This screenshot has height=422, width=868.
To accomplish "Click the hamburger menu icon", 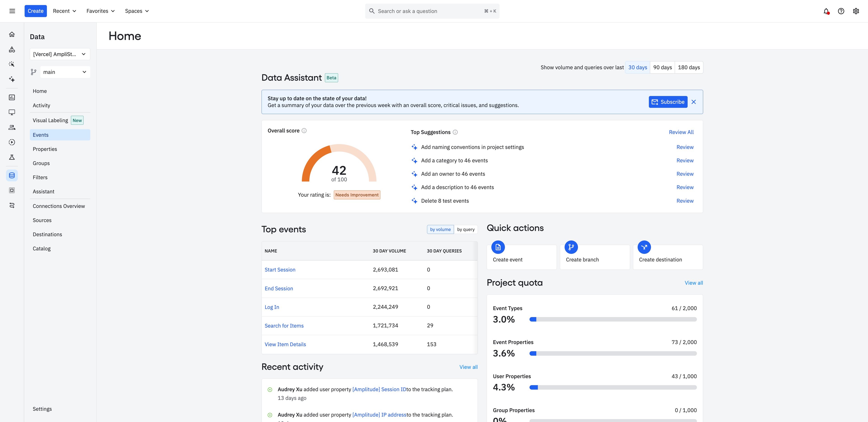I will (x=12, y=11).
